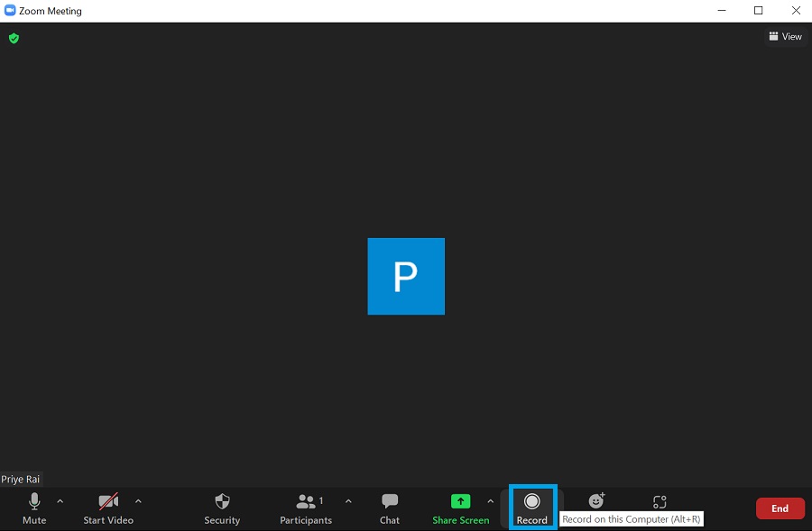Select the Priye Rai name label
Viewport: 812px width, 531px height.
[21, 479]
